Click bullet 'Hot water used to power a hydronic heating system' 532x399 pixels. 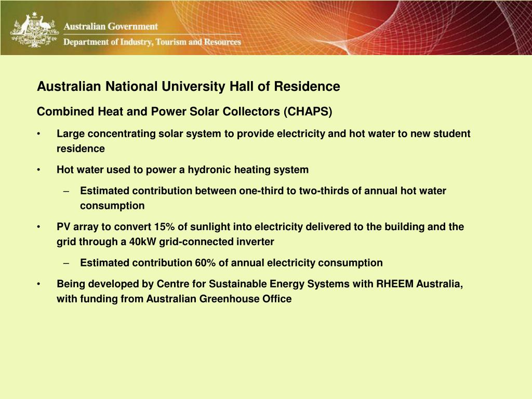click(x=182, y=170)
